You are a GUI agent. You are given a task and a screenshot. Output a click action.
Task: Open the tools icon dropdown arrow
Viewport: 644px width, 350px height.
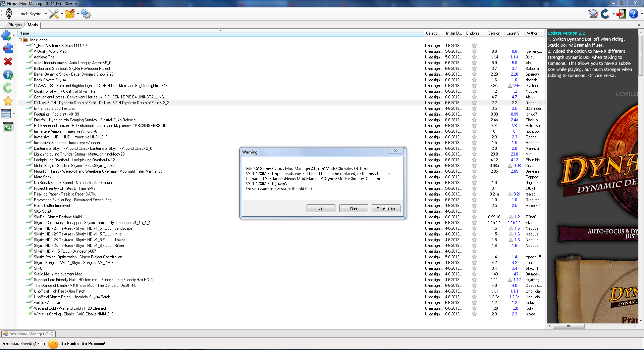(62, 14)
